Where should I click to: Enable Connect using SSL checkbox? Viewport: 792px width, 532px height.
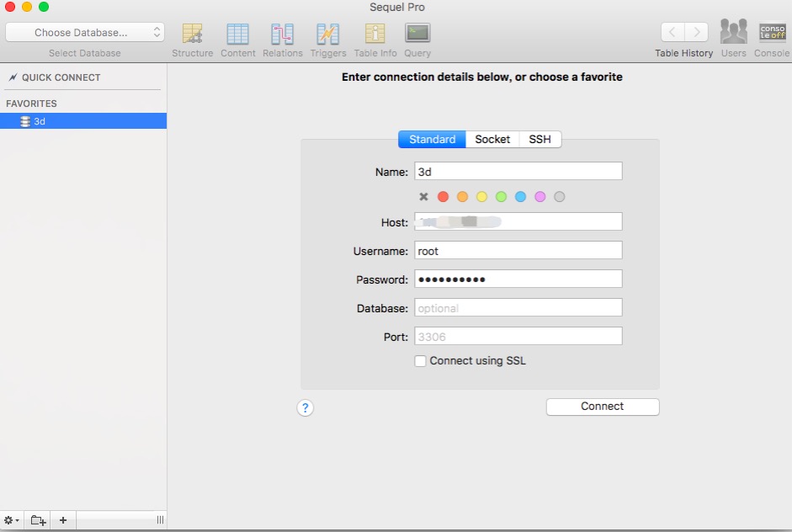tap(421, 361)
